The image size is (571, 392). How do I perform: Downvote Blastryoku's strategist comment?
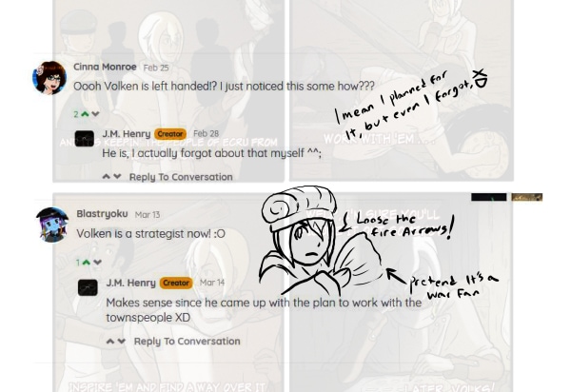[97, 262]
